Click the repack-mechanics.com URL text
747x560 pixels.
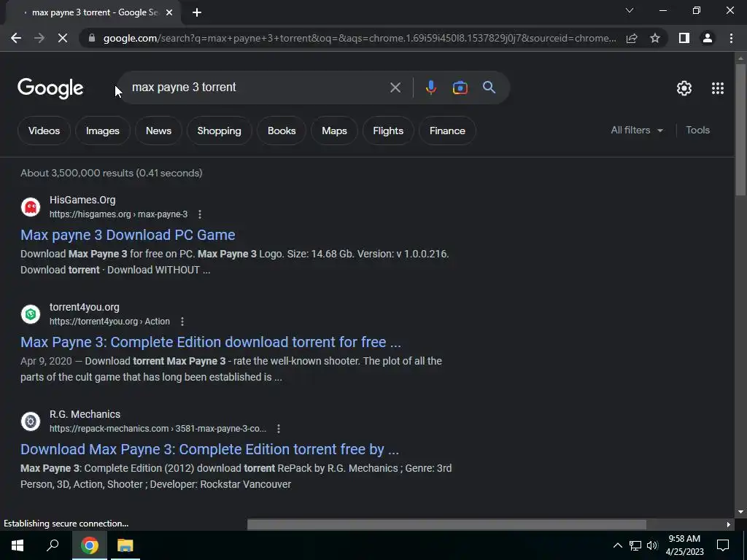(158, 429)
